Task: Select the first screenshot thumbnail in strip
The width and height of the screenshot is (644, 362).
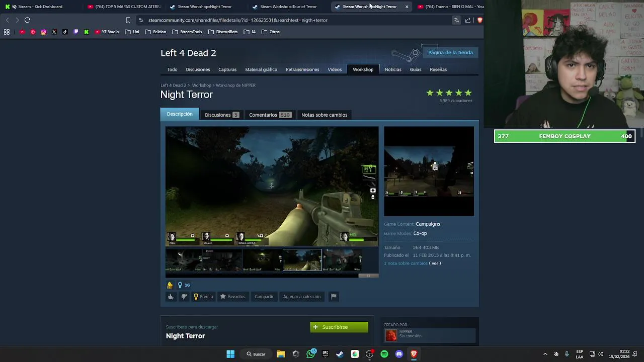Action: [184, 260]
